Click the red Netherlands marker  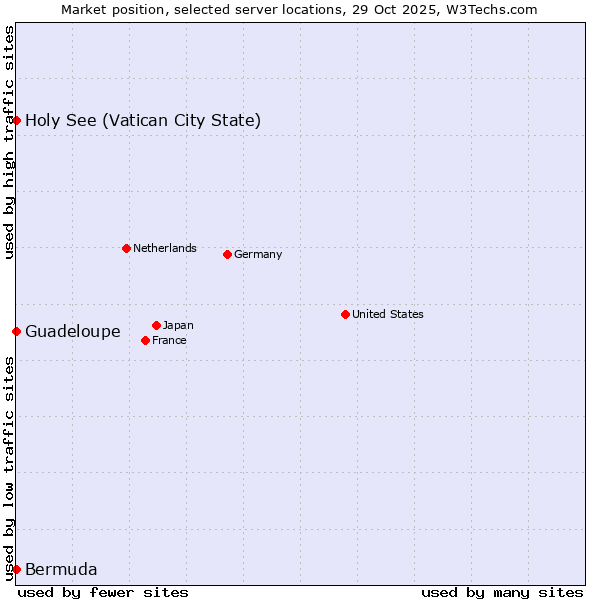pyautogui.click(x=126, y=248)
